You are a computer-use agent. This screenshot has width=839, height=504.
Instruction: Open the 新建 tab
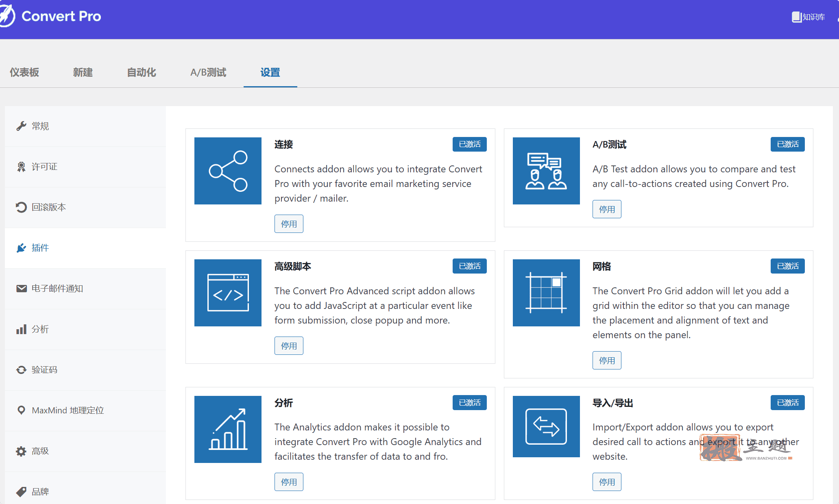point(83,72)
